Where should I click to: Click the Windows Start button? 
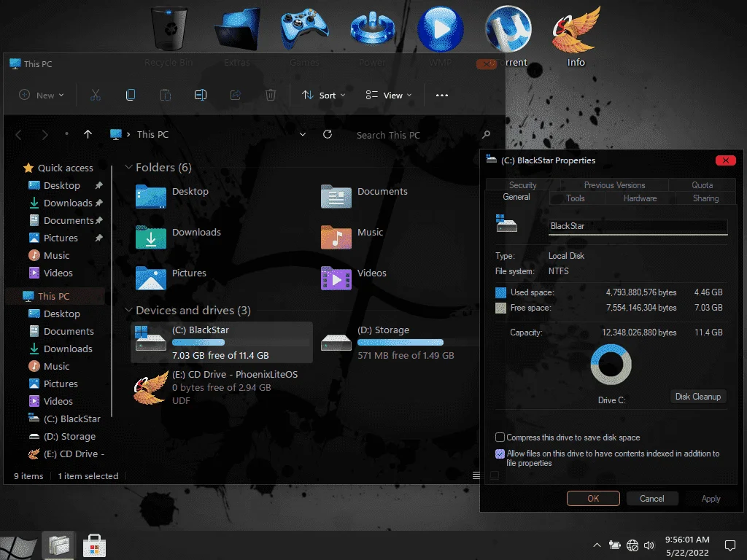point(18,547)
